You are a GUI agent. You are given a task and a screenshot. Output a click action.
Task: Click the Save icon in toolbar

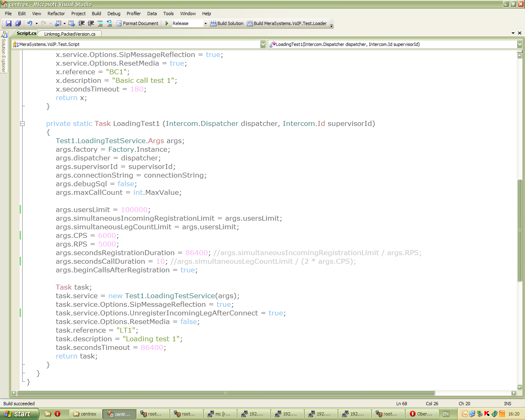[8, 23]
